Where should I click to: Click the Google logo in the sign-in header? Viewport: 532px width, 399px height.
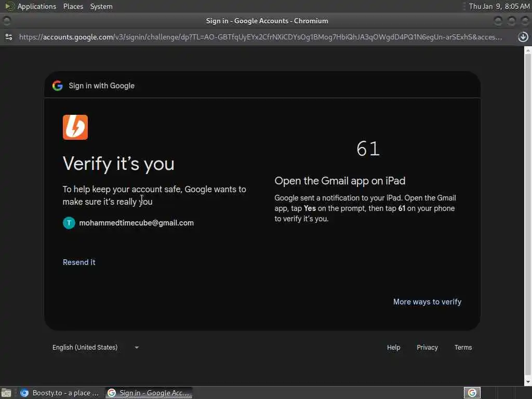[x=58, y=86]
